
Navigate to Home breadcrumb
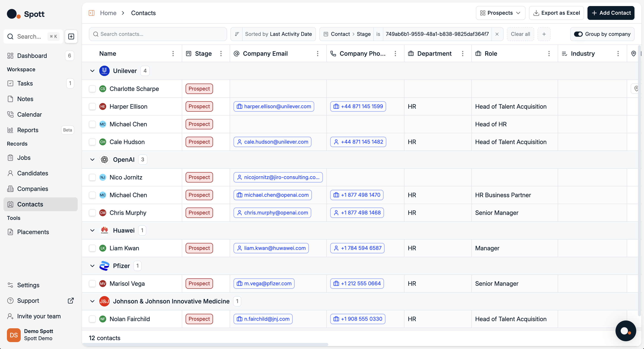tap(108, 13)
